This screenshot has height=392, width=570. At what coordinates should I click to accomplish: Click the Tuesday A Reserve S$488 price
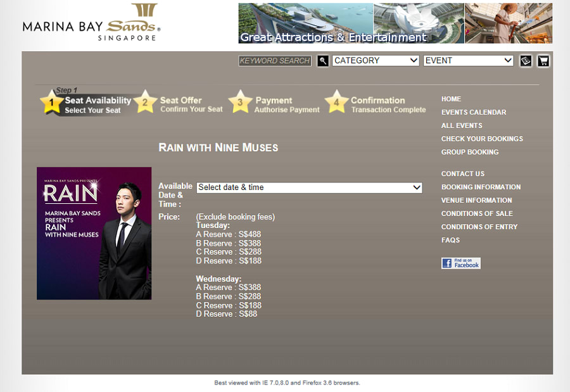point(228,234)
